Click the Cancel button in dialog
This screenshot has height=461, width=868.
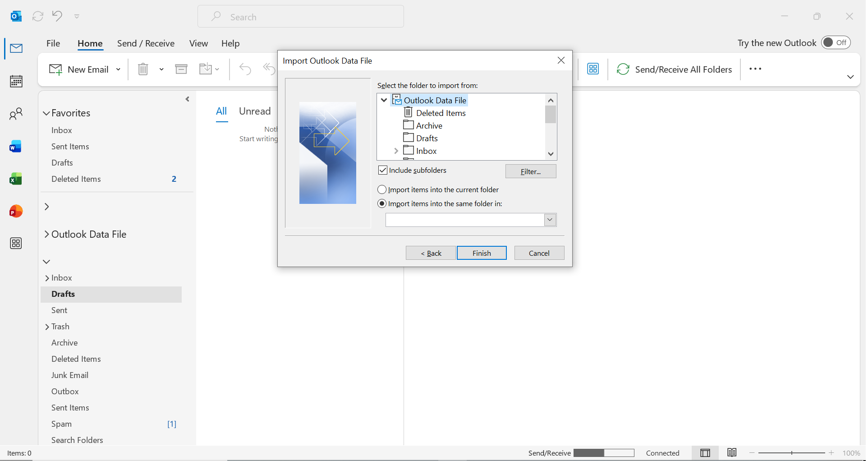pyautogui.click(x=539, y=253)
